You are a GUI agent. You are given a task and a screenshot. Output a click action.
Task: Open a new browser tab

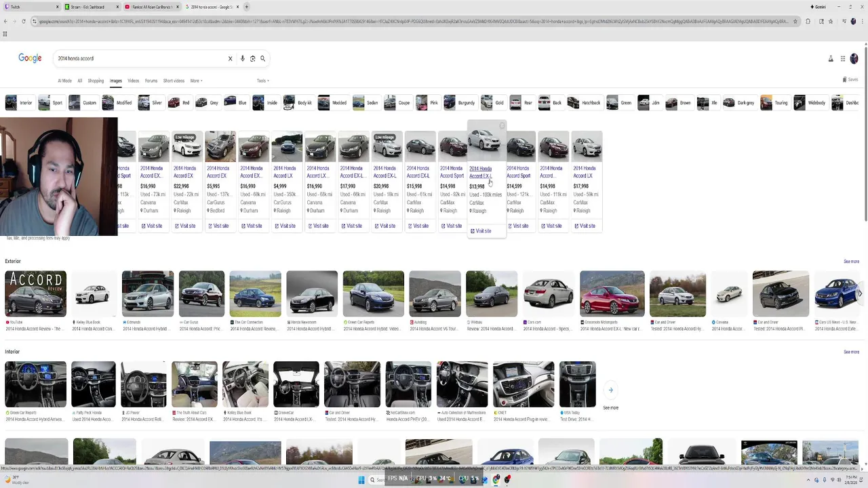click(246, 7)
